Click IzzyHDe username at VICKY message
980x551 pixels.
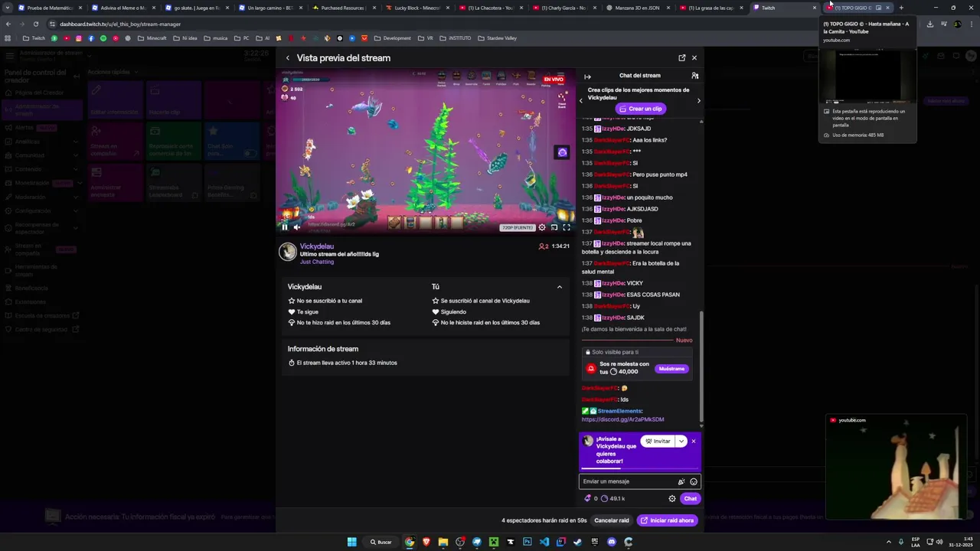[x=613, y=283]
